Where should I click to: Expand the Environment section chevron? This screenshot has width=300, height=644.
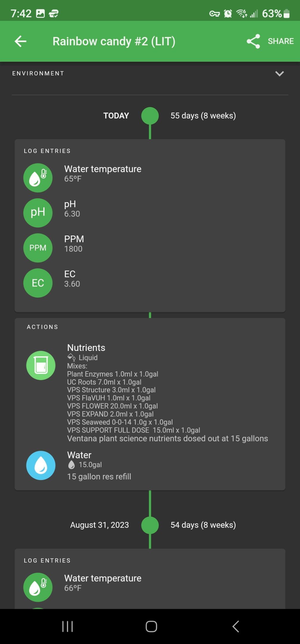point(279,74)
